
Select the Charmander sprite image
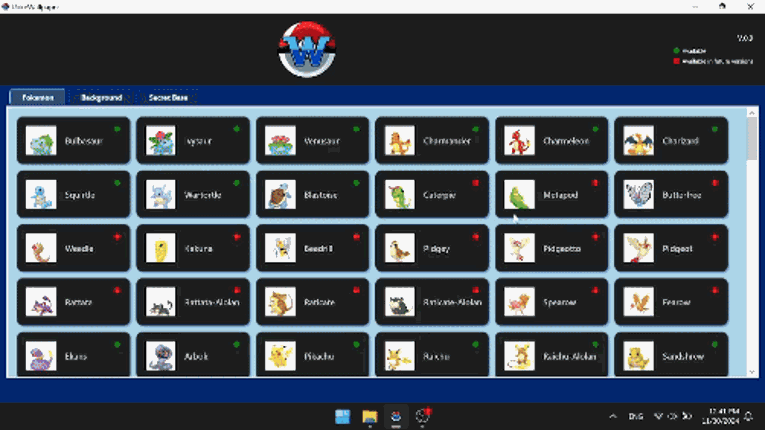(400, 141)
